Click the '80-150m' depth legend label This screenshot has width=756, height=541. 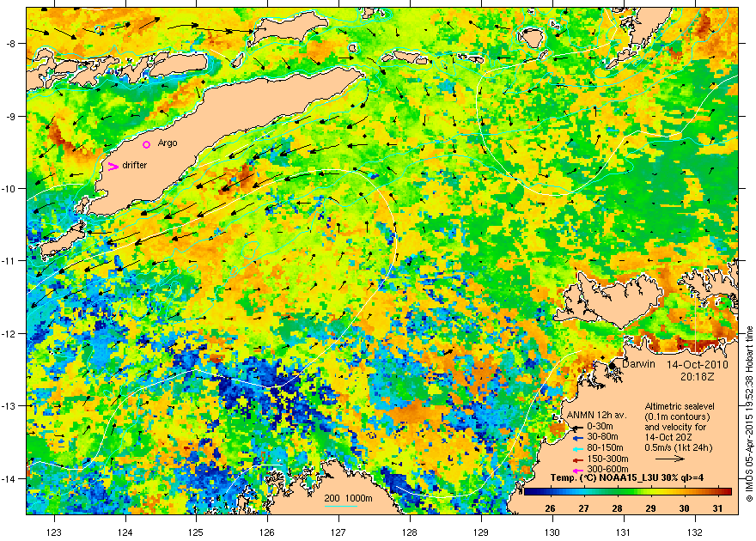pyautogui.click(x=605, y=447)
